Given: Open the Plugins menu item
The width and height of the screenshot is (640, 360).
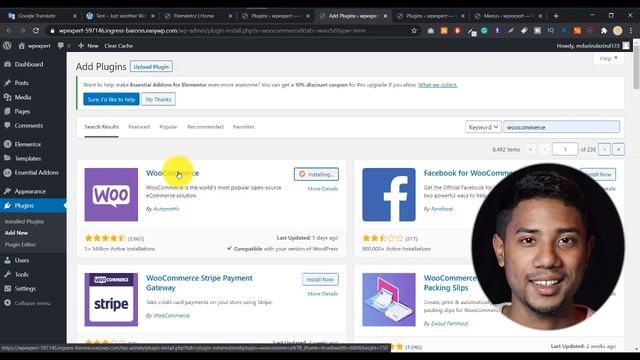Looking at the screenshot, I should pyautogui.click(x=24, y=206).
